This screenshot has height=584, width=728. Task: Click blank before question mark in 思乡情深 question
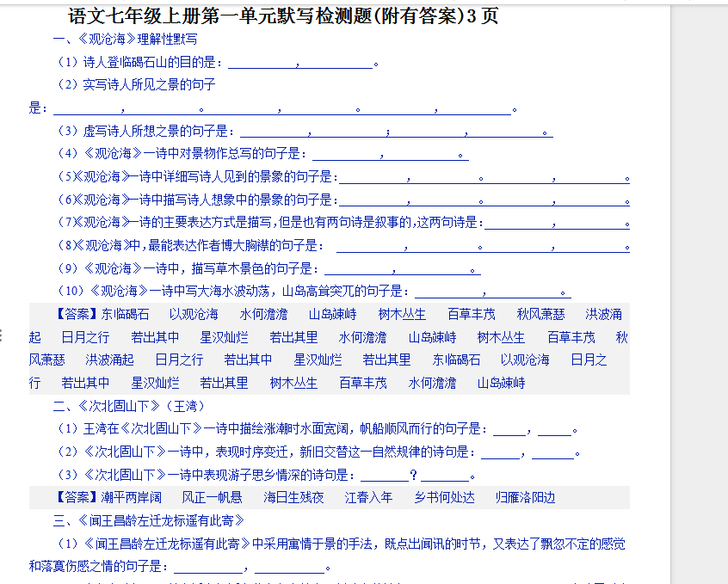(x=383, y=475)
